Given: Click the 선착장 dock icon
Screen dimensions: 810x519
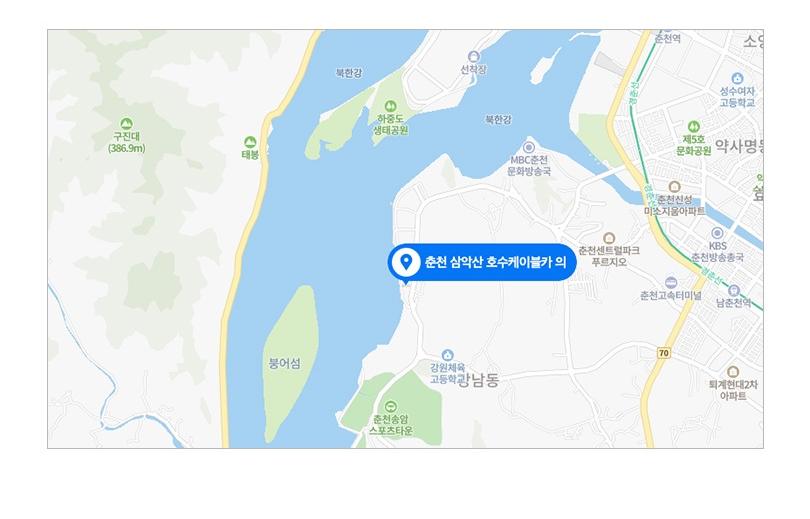Looking at the screenshot, I should pyautogui.click(x=473, y=56).
